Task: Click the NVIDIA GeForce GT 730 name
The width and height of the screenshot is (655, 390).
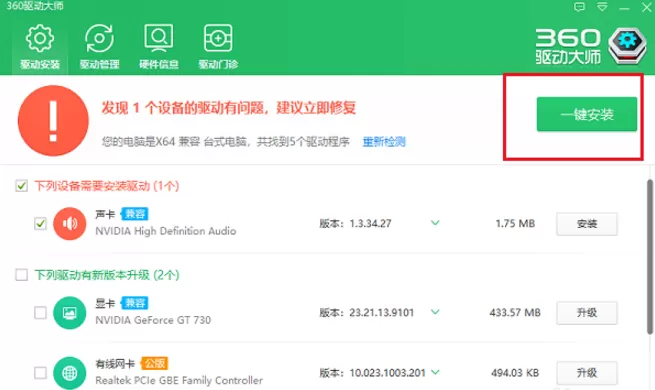Action: tap(153, 320)
